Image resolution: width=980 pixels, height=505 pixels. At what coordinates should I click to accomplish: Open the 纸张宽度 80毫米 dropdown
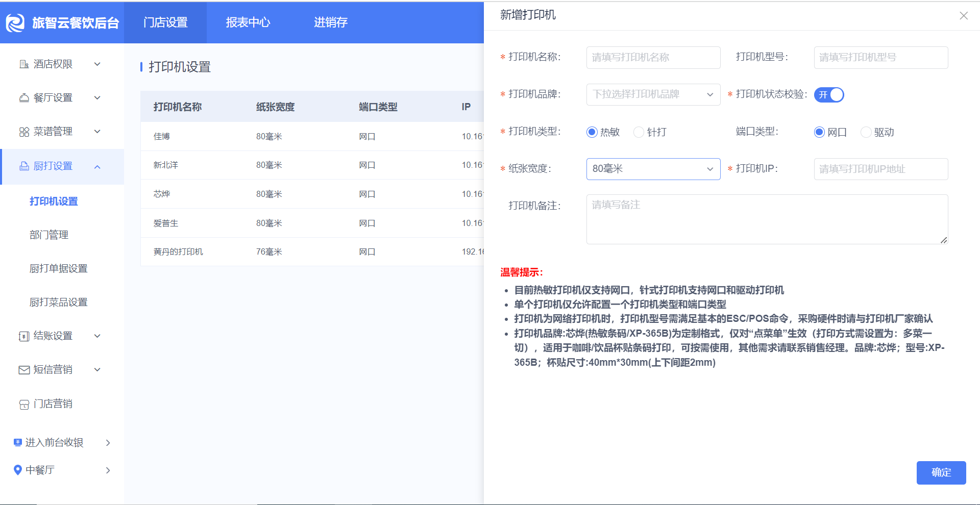pos(653,169)
